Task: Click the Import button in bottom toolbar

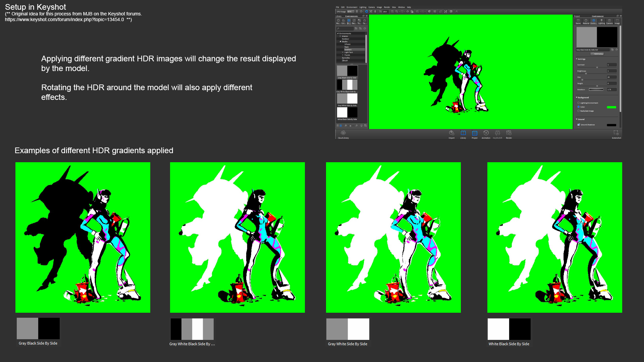Action: (451, 134)
